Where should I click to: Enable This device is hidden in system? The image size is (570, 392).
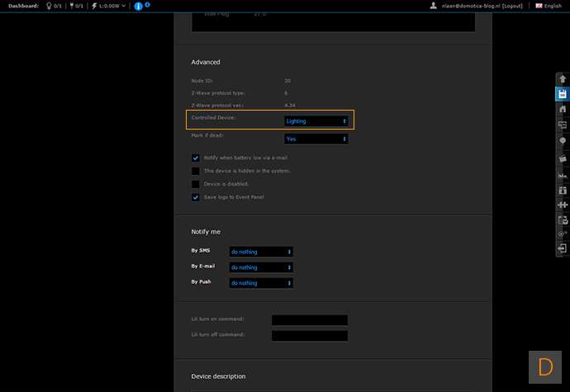[196, 171]
